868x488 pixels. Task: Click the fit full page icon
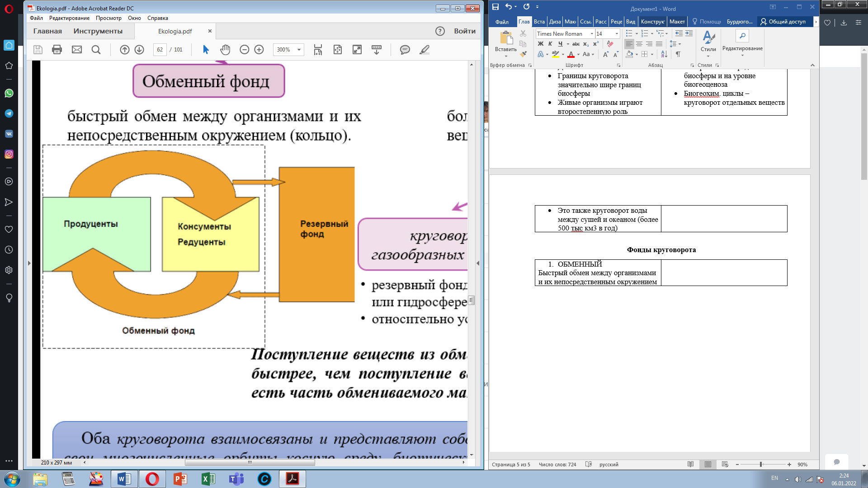tap(338, 50)
